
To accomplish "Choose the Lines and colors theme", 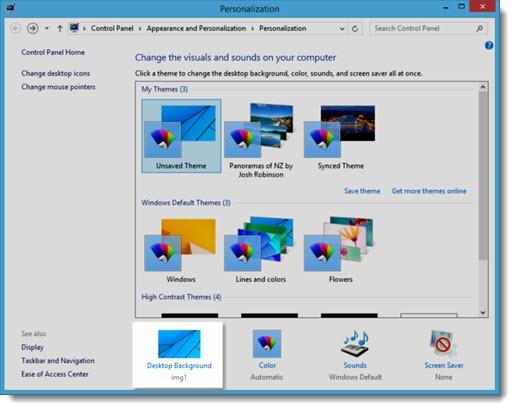I will pos(260,250).
